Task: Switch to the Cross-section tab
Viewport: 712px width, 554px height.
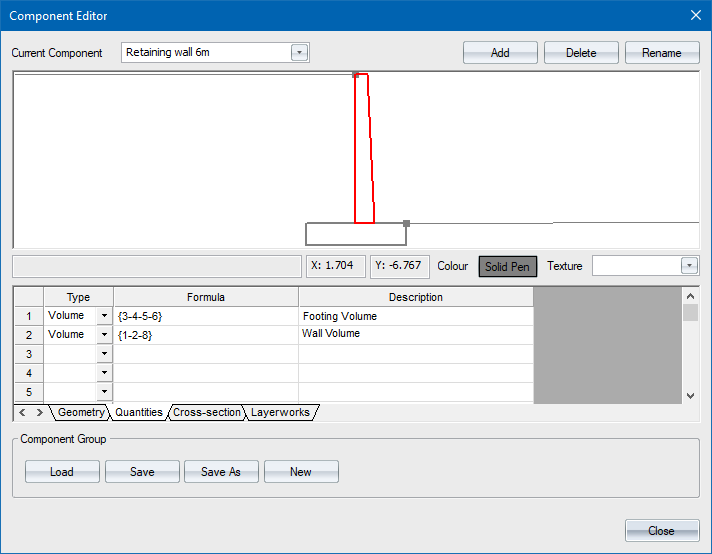Action: pos(206,412)
